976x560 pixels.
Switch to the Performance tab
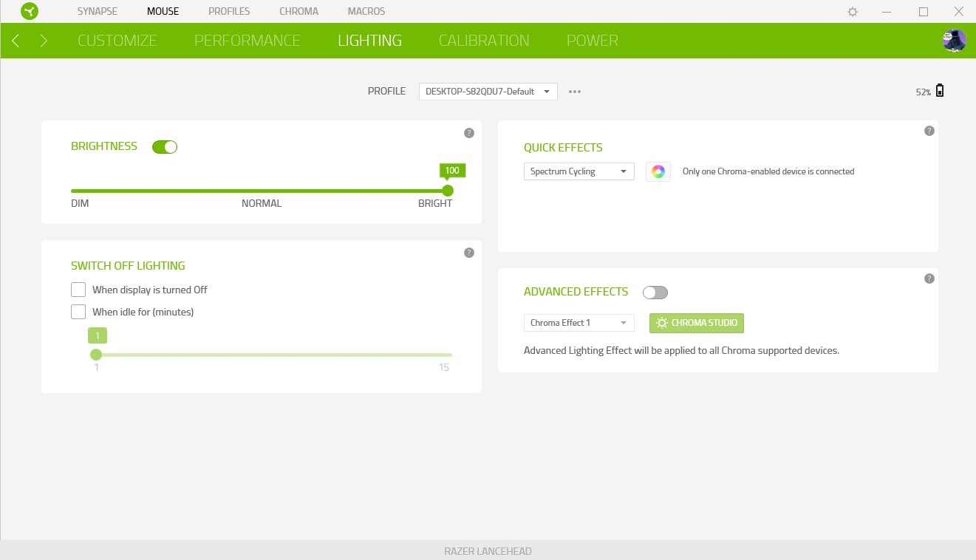pos(247,41)
